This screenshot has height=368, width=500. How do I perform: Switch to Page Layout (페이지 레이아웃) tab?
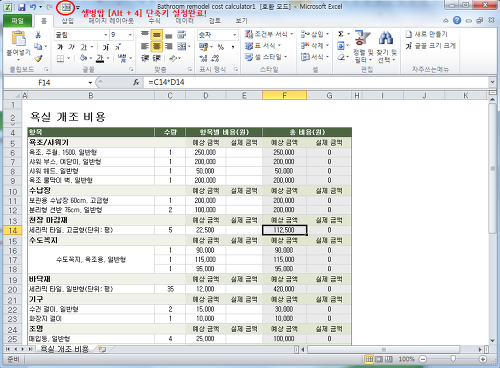[111, 21]
